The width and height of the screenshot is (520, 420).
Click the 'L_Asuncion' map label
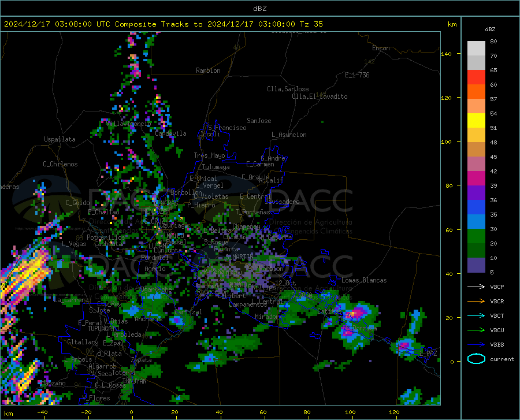[289, 135]
